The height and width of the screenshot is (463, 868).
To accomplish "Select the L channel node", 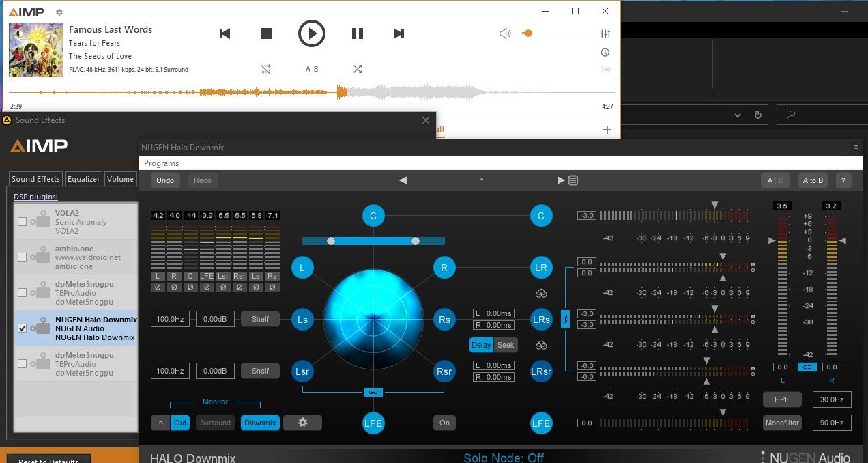I will [302, 268].
